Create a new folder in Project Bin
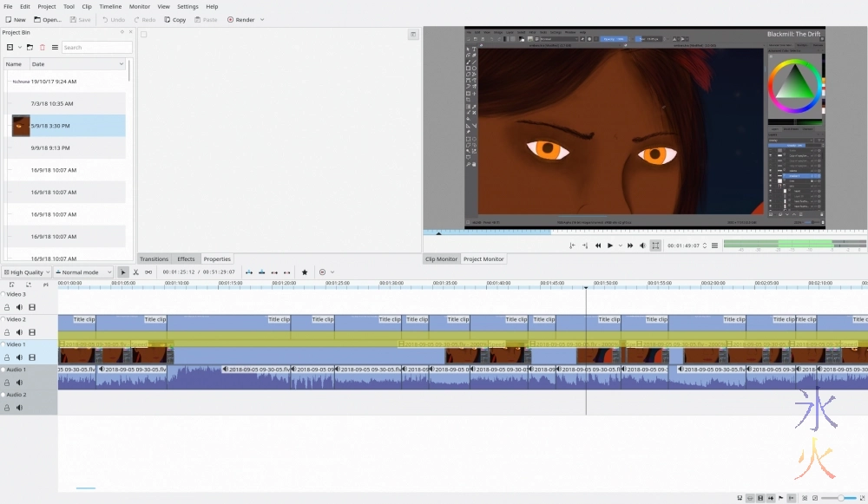 pos(30,48)
